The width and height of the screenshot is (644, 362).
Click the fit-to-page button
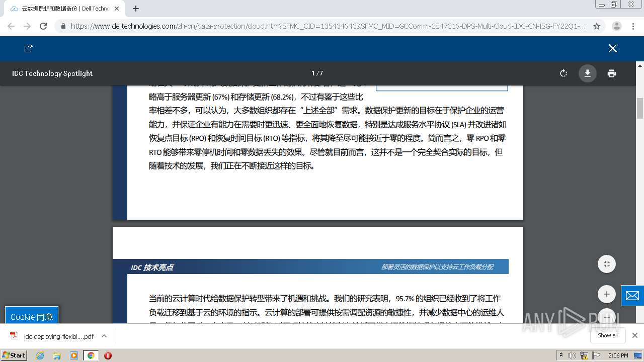606,264
